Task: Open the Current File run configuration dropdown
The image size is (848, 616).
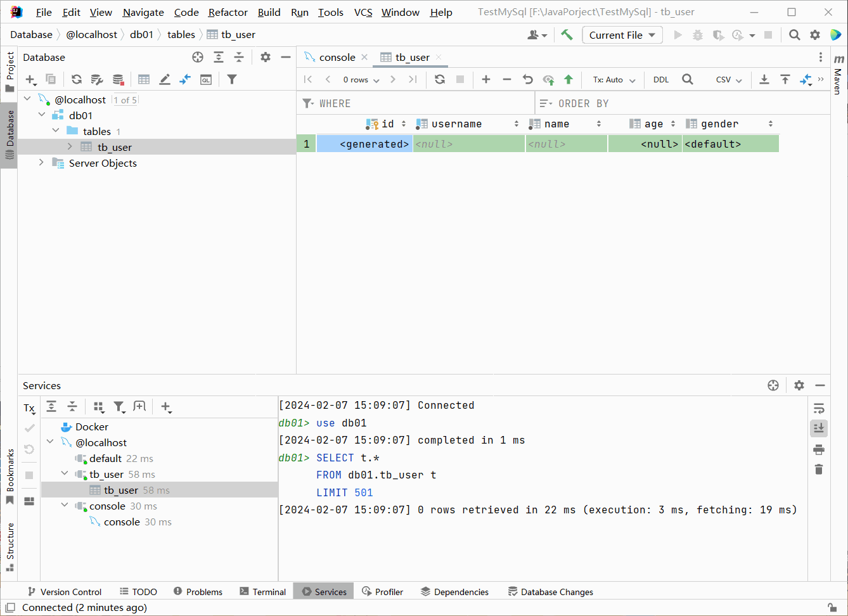Action: (622, 35)
